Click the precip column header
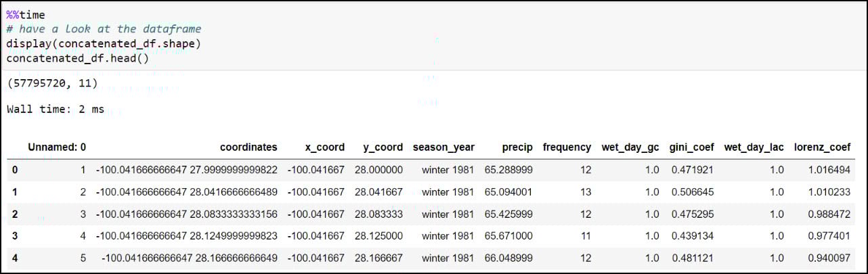868x274 pixels. pyautogui.click(x=517, y=147)
